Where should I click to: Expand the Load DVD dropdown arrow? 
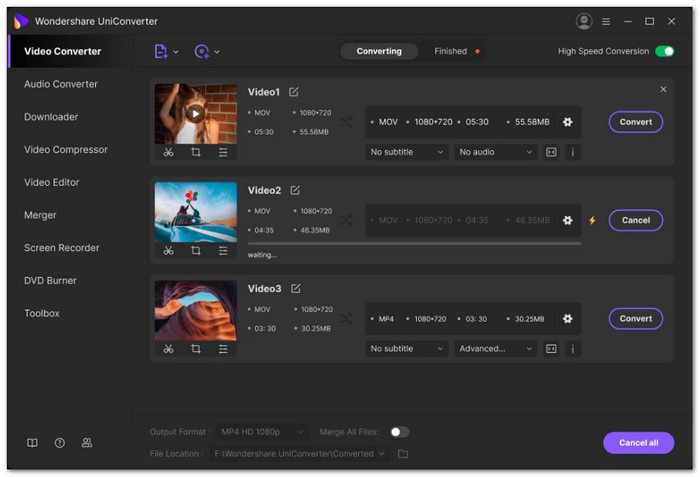coord(217,52)
